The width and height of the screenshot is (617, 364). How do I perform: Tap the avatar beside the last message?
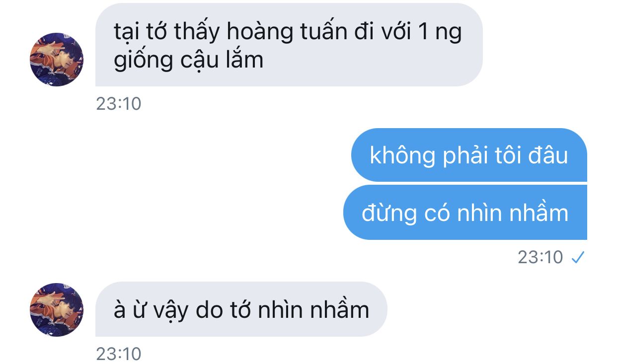(57, 310)
